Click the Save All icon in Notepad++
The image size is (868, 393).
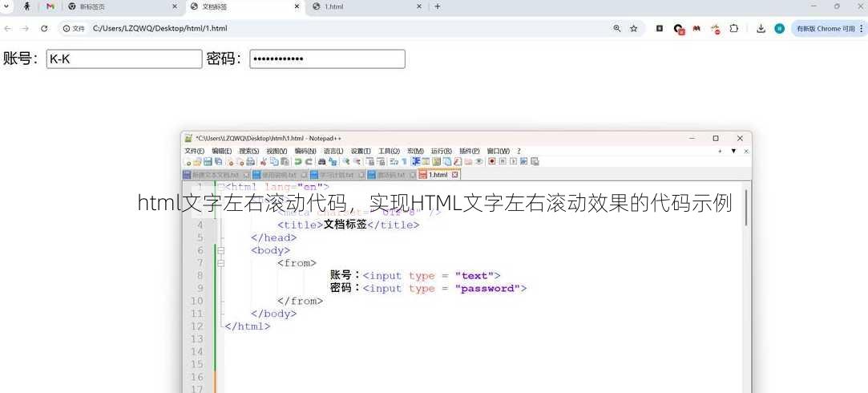click(218, 161)
